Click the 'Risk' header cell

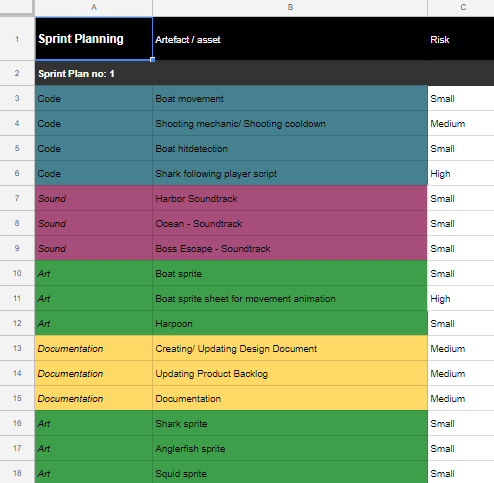pyautogui.click(x=461, y=39)
